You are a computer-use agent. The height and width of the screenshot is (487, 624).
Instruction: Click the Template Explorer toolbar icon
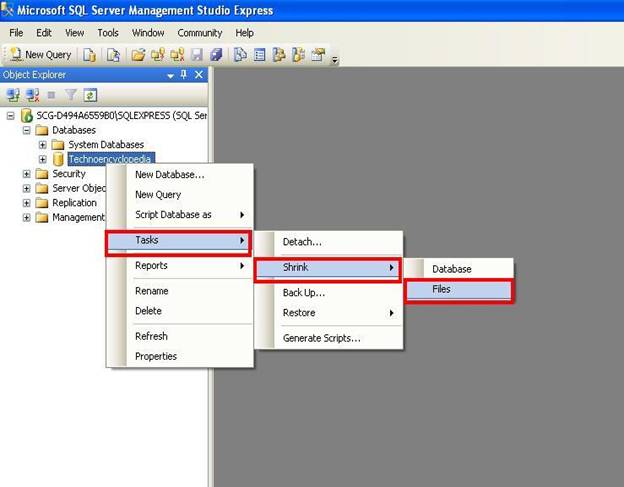[298, 55]
